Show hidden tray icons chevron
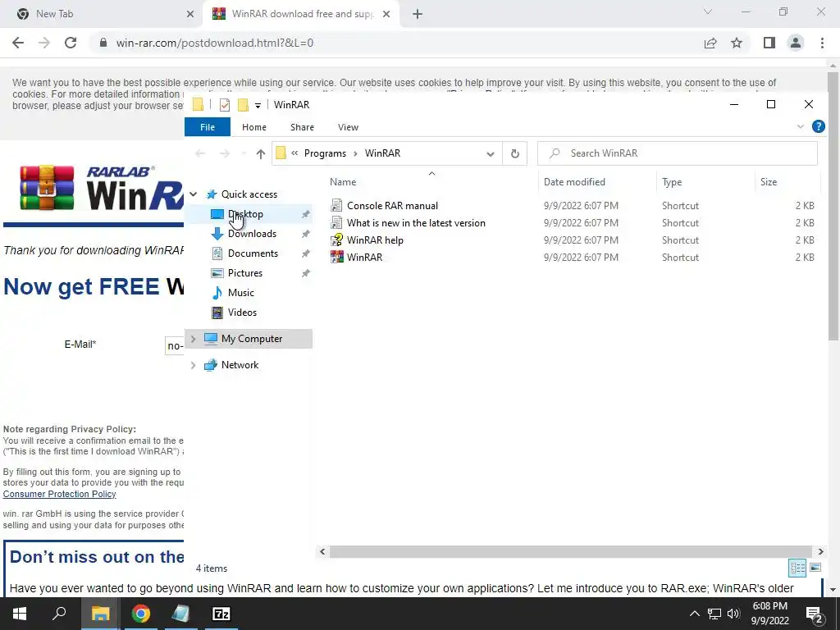This screenshot has width=840, height=630. [694, 614]
